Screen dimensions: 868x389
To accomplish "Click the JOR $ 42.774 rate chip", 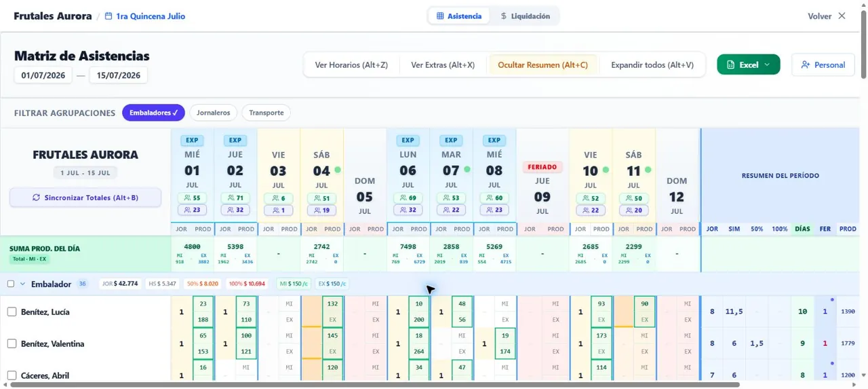I will point(120,284).
